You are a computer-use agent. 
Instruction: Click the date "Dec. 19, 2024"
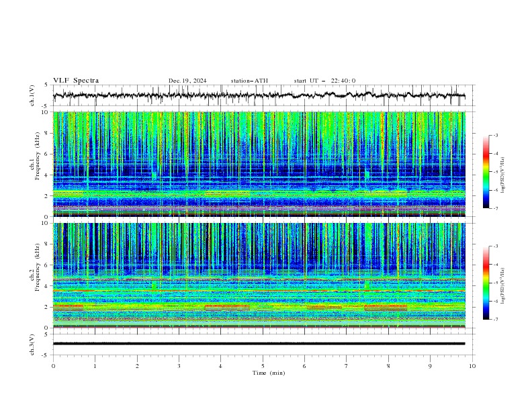[x=187, y=81]
